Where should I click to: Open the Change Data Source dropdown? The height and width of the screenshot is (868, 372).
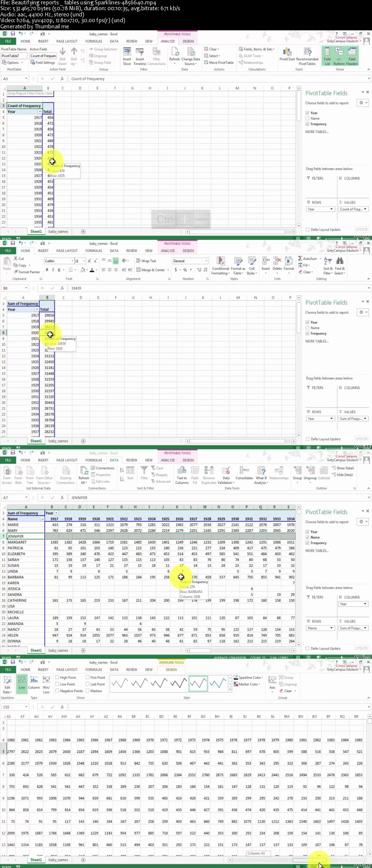tap(190, 56)
